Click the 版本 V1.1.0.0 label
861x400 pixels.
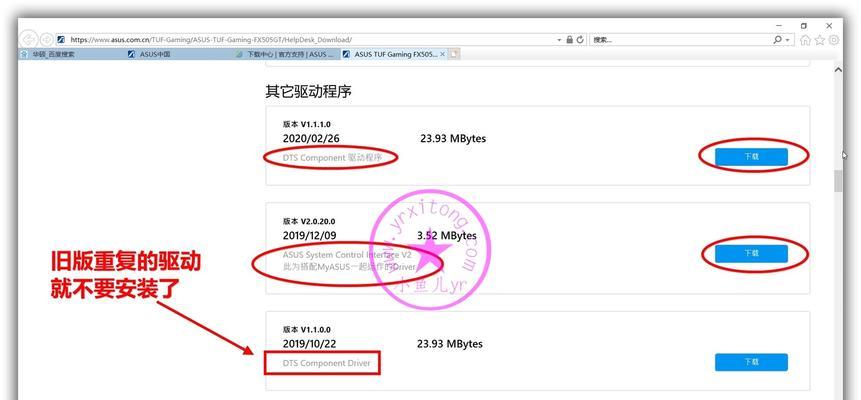(x=306, y=330)
